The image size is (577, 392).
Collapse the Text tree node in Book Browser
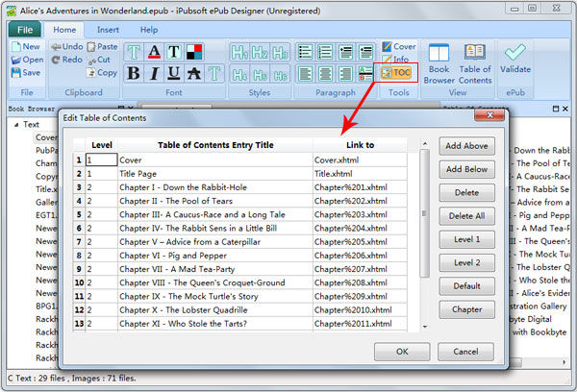(x=16, y=125)
